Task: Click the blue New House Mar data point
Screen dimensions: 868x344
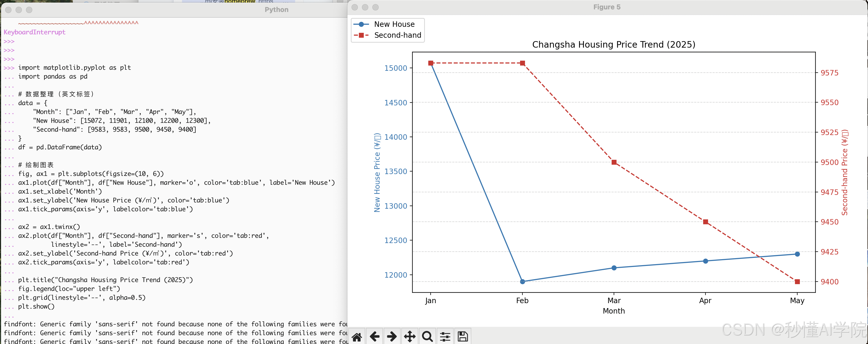Action: 614,268
